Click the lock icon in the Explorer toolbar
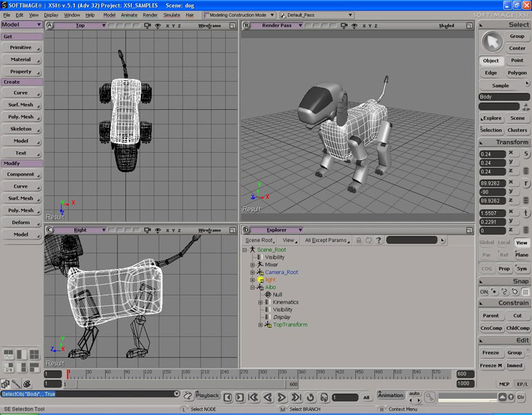Viewport: 532px width, 415px height. (x=359, y=240)
